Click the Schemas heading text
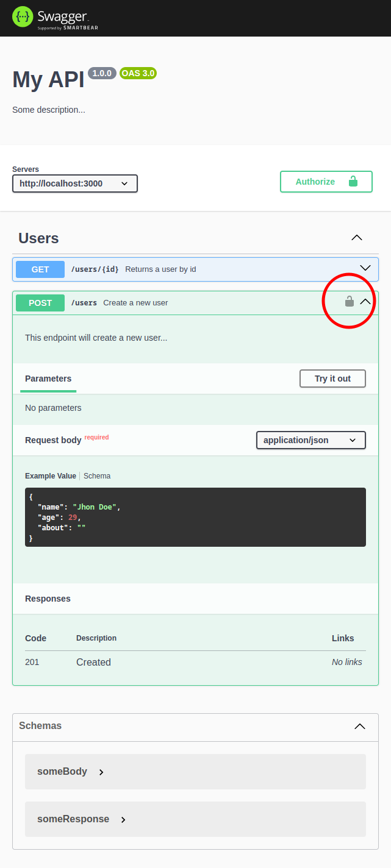This screenshot has width=391, height=868. point(40,726)
